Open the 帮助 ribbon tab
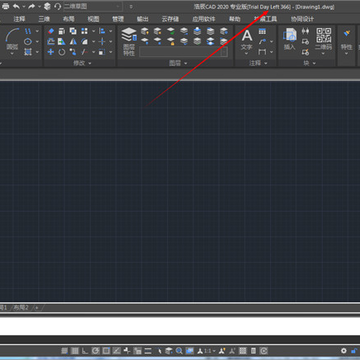The width and height of the screenshot is (360, 360). (234, 19)
